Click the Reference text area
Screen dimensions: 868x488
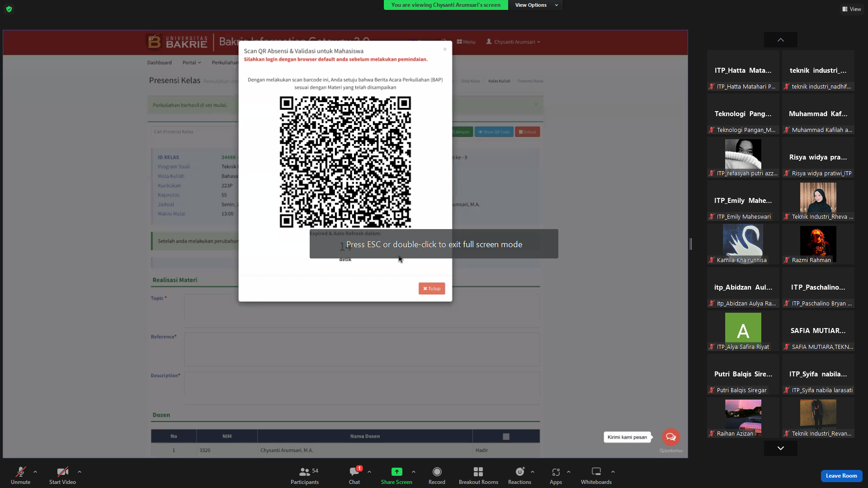(362, 349)
